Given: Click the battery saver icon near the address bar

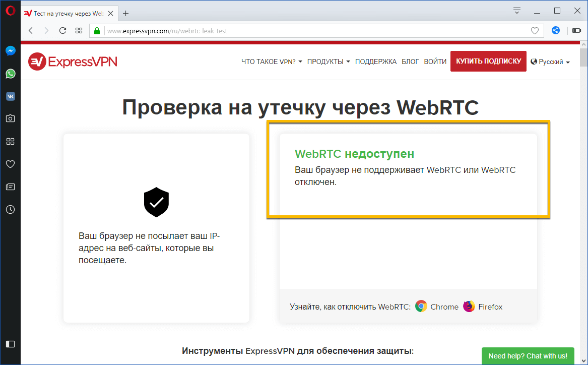Looking at the screenshot, I should tap(575, 30).
